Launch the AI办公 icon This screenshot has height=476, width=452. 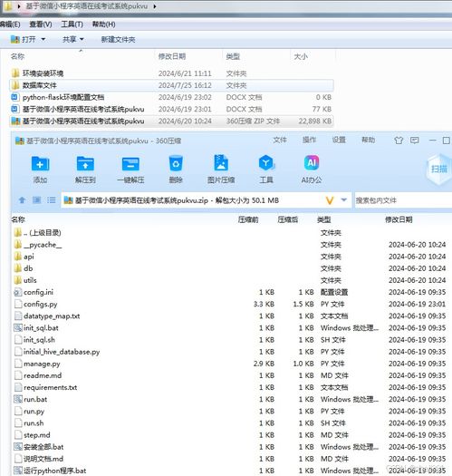(x=312, y=163)
